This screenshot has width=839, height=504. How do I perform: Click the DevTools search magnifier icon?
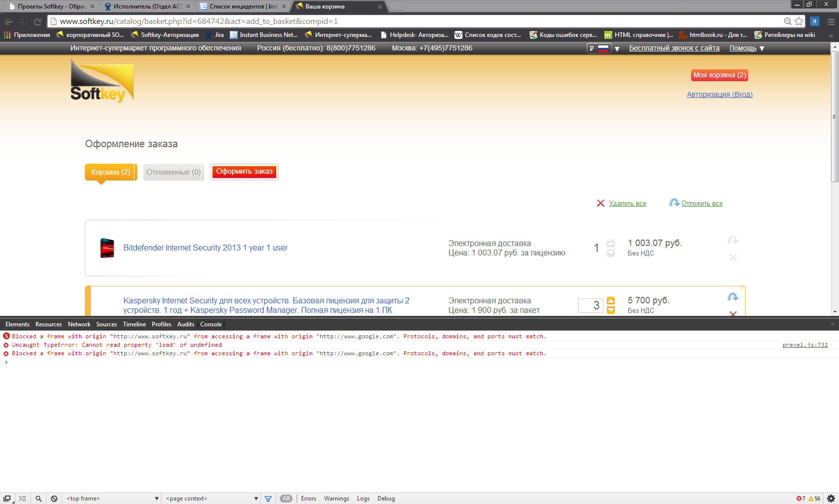(38, 499)
